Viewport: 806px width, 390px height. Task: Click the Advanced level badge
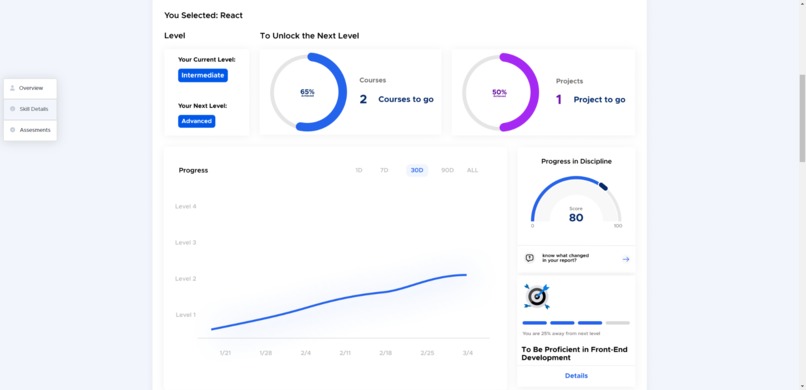coord(196,121)
